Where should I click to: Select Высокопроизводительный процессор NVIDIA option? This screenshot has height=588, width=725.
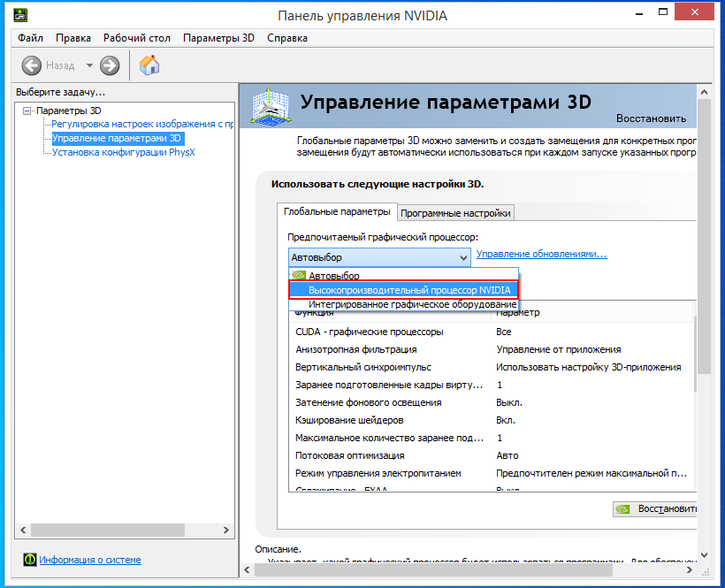pyautogui.click(x=408, y=290)
